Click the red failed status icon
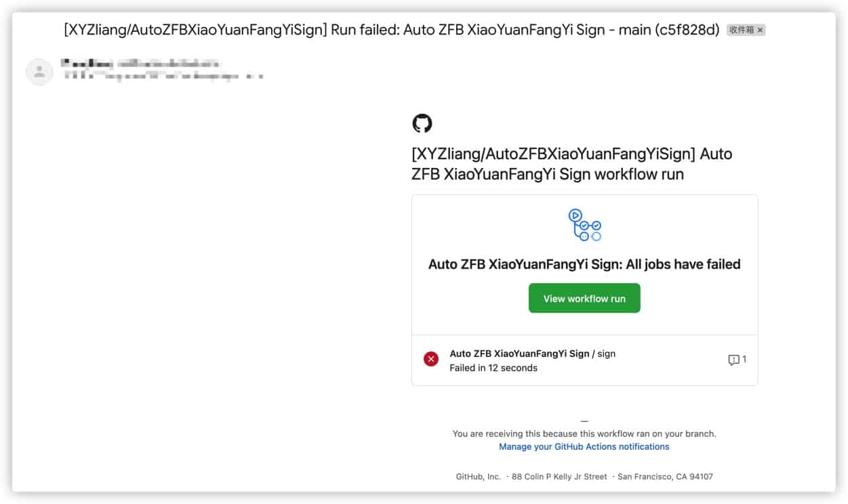The height and width of the screenshot is (504, 848). click(x=431, y=360)
